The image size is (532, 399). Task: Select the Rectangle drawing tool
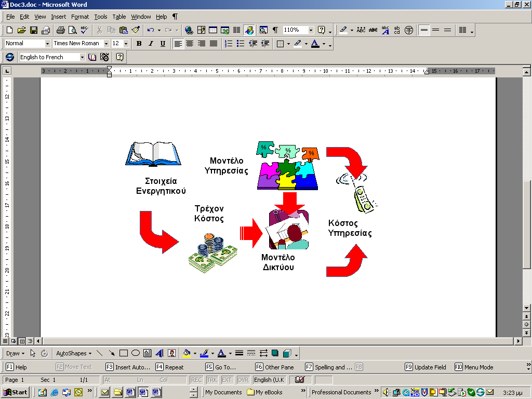click(x=124, y=353)
